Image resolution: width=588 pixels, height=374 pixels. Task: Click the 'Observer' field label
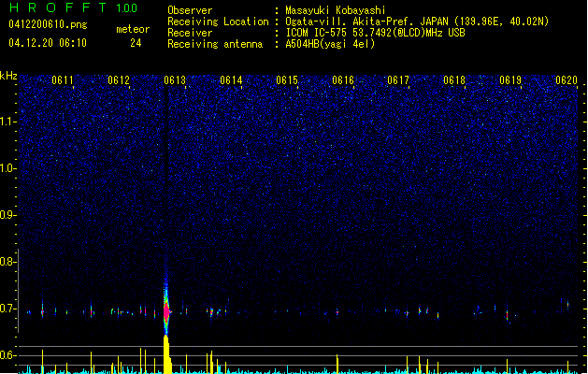[190, 10]
